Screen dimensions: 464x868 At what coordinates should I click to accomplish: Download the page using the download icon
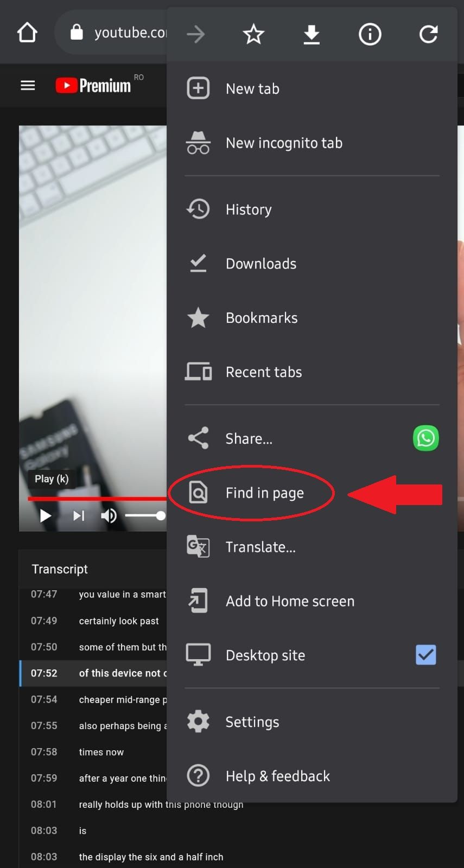coord(312,35)
